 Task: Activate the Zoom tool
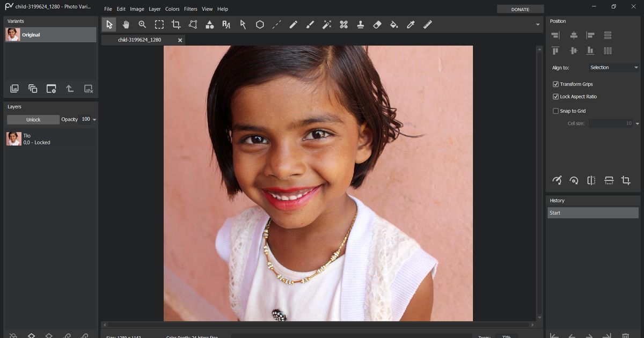coord(142,24)
